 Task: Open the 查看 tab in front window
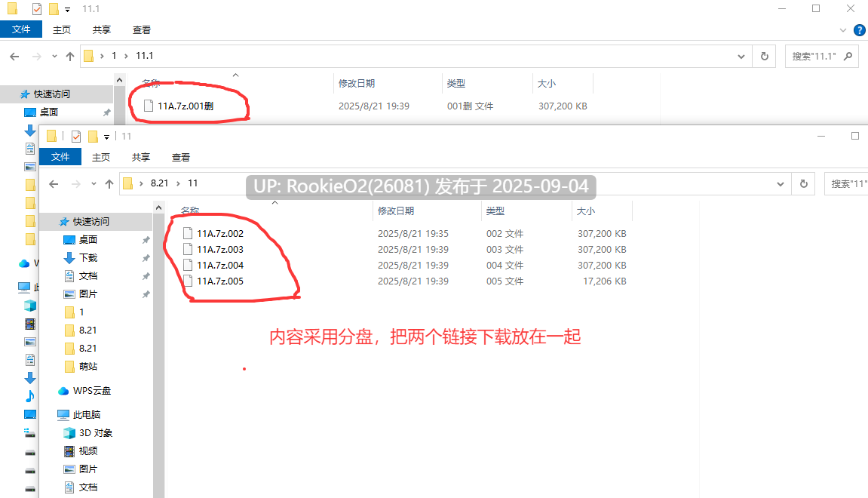pos(181,157)
